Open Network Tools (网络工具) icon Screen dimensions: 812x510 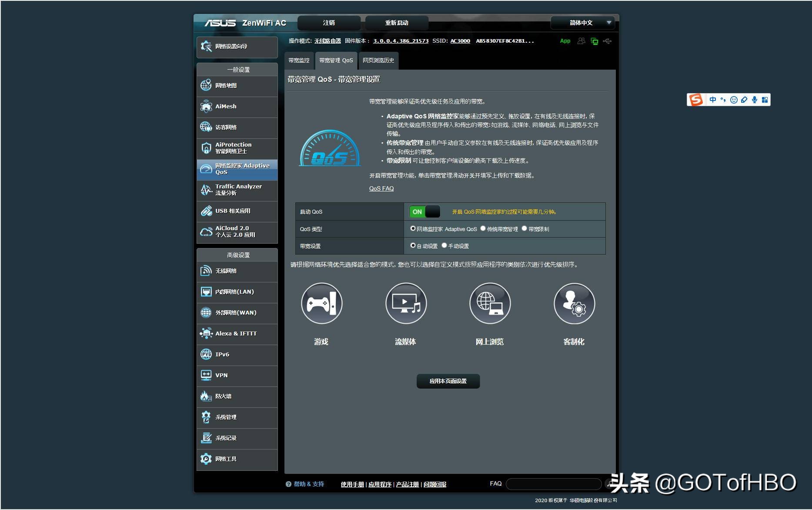pyautogui.click(x=206, y=459)
